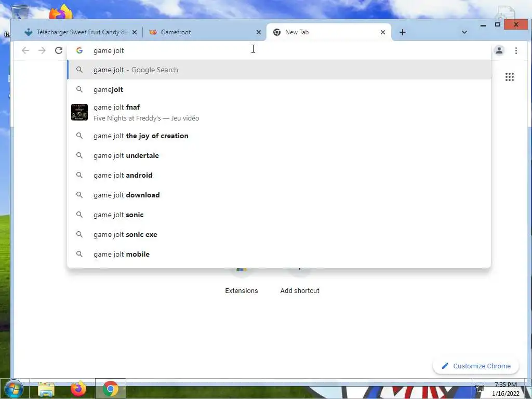Open Firefox from the taskbar
532x399 pixels.
(x=78, y=389)
